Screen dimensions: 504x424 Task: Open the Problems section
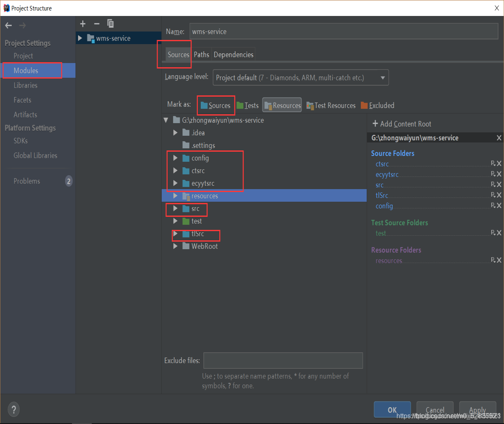[x=27, y=181]
